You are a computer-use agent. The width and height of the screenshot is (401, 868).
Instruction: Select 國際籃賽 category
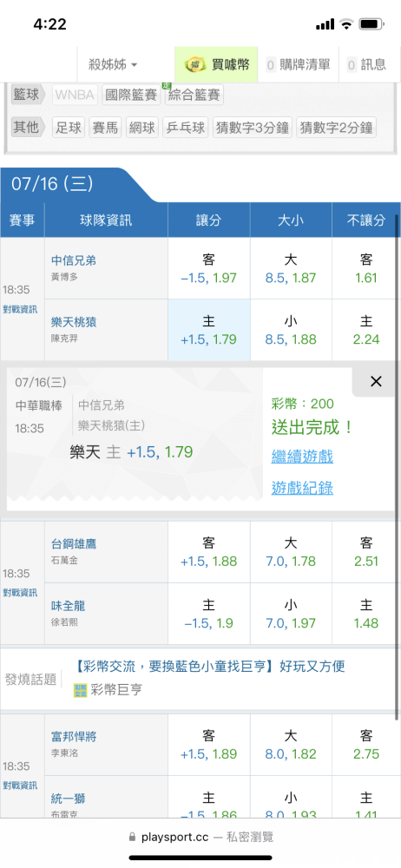pyautogui.click(x=131, y=95)
